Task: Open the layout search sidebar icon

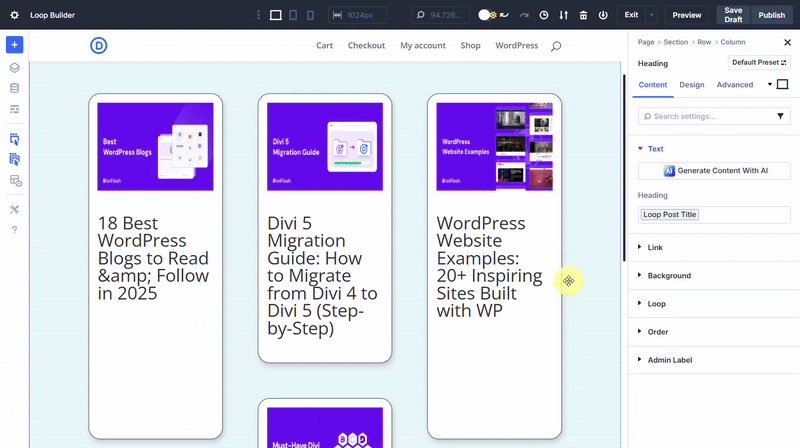Action: [x=15, y=181]
